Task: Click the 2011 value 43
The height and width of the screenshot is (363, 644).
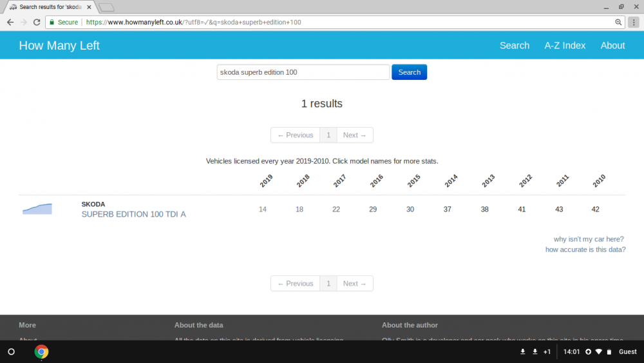Action: point(559,210)
